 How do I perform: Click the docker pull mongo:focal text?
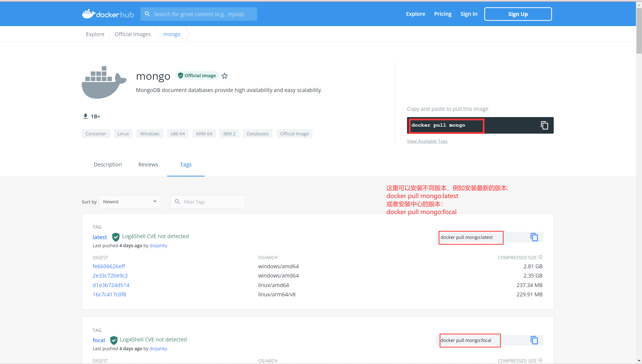466,340
